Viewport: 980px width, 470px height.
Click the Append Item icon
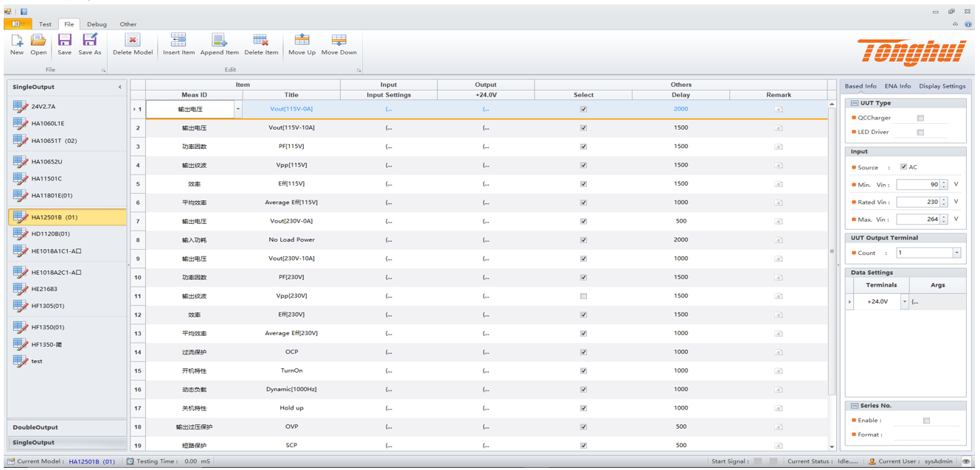click(219, 41)
